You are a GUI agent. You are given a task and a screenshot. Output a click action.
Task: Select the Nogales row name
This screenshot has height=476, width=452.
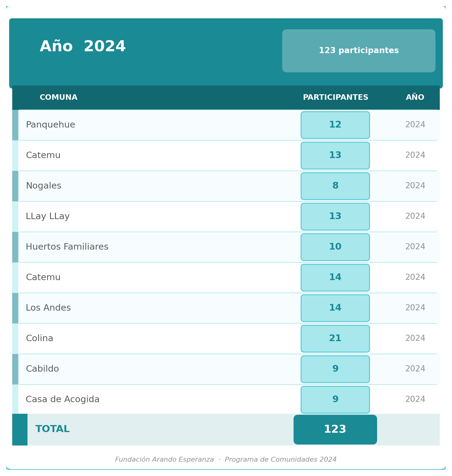tap(44, 186)
